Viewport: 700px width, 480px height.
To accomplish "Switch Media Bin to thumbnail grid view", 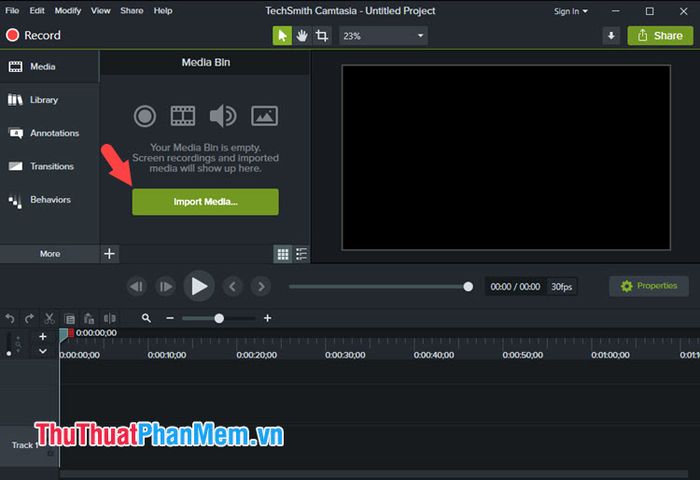I will (283, 254).
